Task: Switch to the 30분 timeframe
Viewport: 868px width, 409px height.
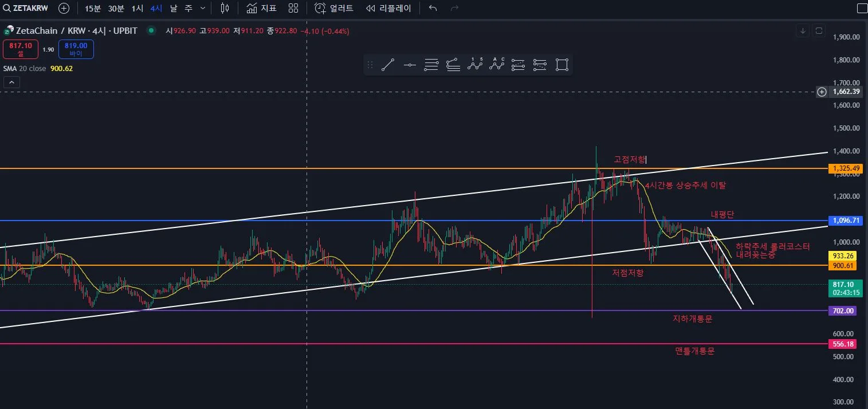Action: tap(116, 9)
